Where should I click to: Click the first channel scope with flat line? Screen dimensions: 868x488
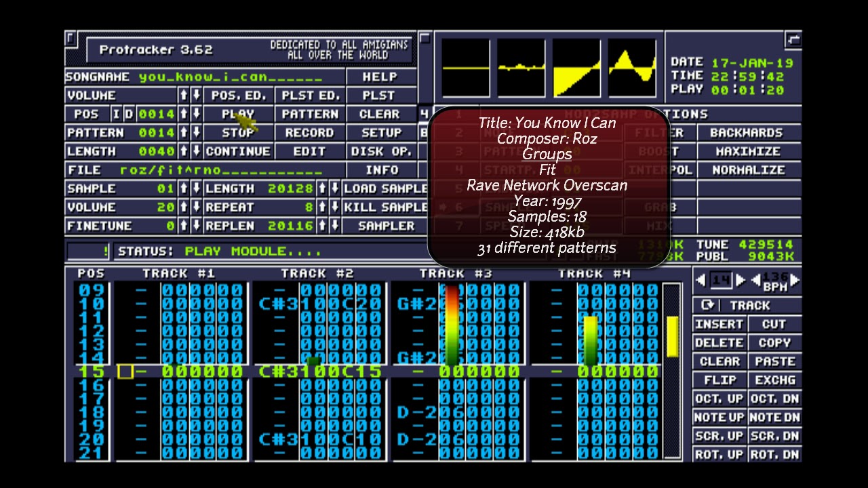click(x=466, y=68)
